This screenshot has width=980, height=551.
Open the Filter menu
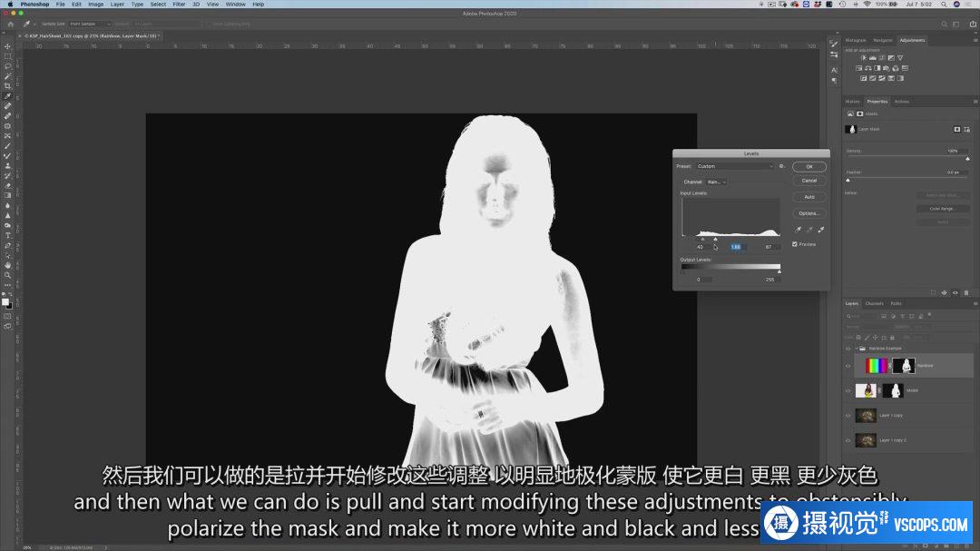click(179, 5)
